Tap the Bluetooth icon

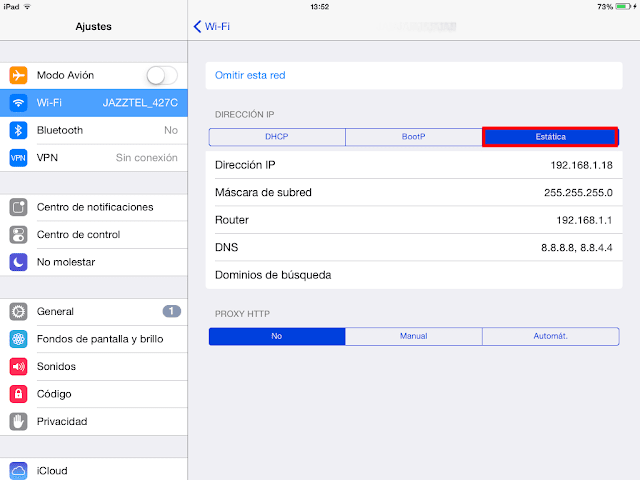tap(18, 130)
